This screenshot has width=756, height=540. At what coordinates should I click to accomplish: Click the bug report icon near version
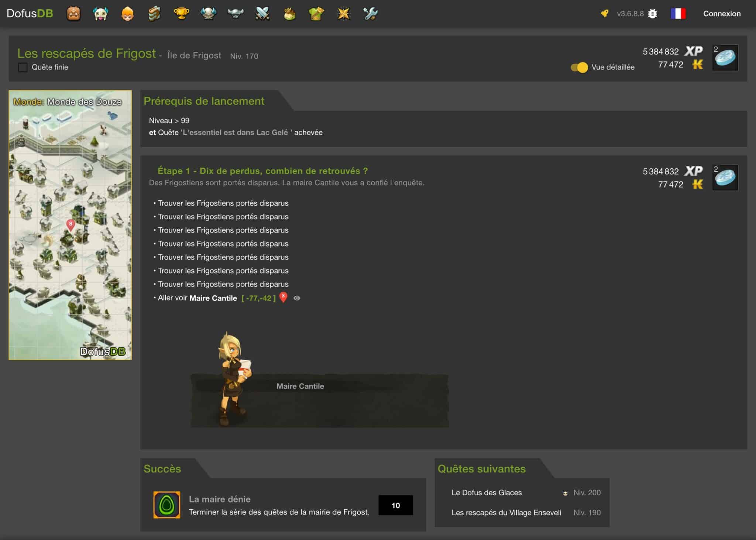(x=653, y=14)
